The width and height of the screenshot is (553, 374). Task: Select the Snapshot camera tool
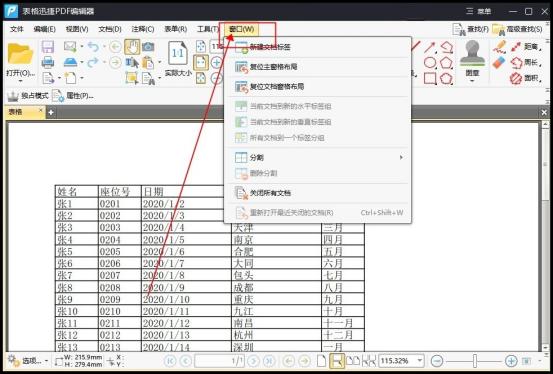(x=148, y=47)
